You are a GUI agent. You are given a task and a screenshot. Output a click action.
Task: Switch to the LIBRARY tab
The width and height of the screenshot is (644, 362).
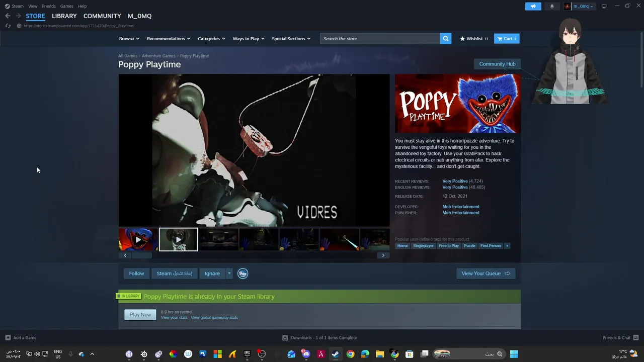click(x=64, y=16)
